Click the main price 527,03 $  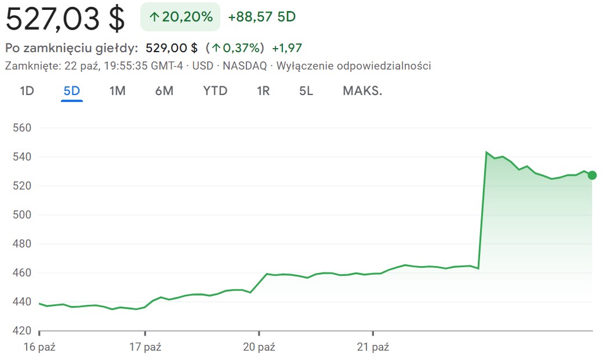(x=65, y=19)
